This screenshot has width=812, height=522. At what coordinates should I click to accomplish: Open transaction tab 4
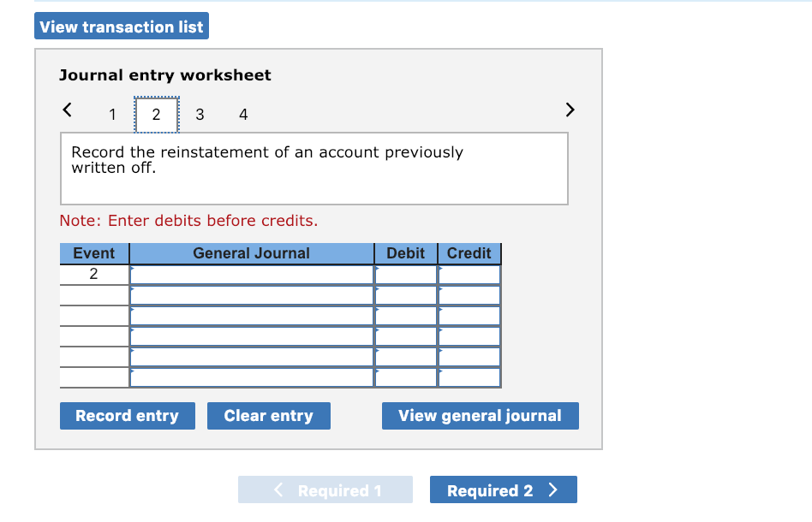[243, 114]
